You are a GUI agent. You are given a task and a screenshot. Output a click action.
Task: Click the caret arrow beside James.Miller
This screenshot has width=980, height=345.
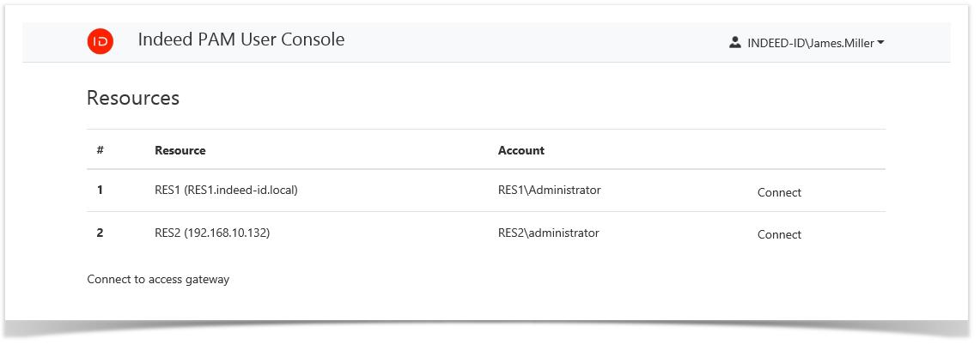(x=880, y=43)
